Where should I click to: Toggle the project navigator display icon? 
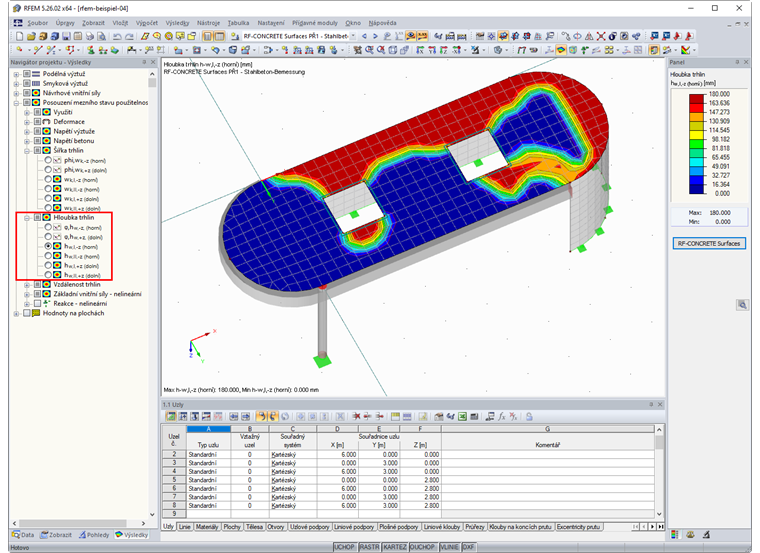(x=207, y=36)
